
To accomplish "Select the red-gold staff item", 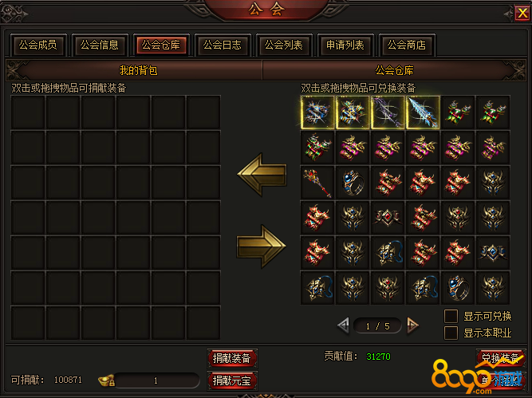I will 317,183.
